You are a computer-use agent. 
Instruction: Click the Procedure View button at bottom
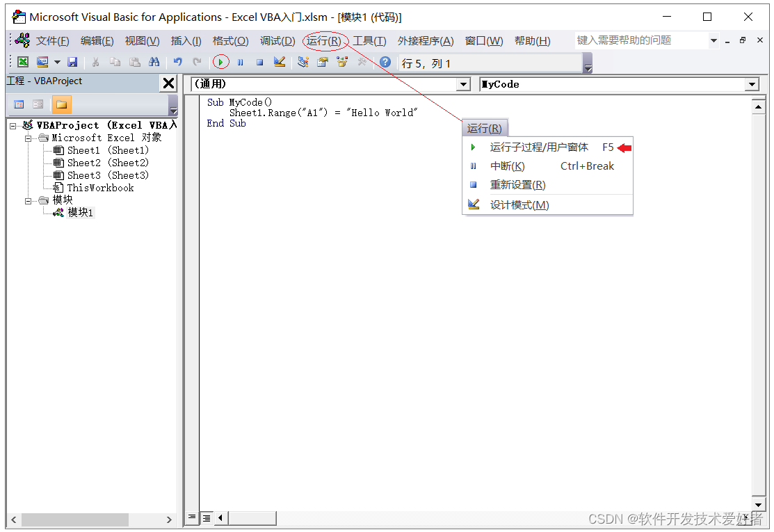[x=191, y=517]
